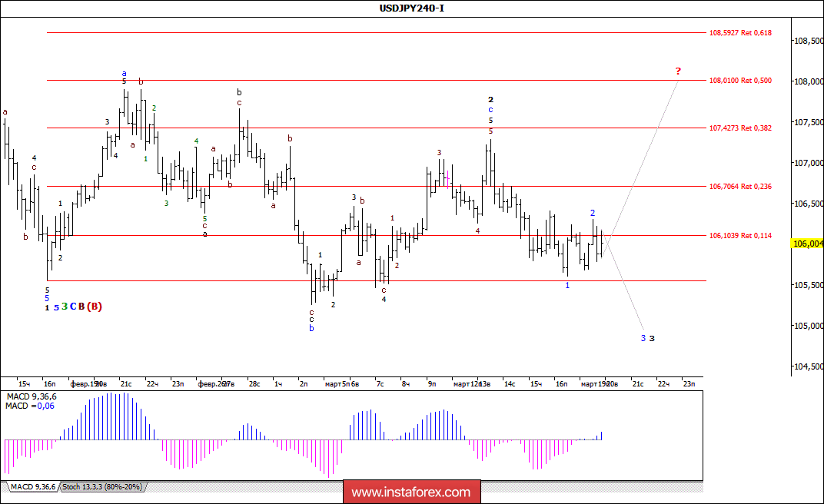This screenshot has width=824, height=504.
Task: Click the 23п time axis label at chart end
Action: click(x=689, y=384)
